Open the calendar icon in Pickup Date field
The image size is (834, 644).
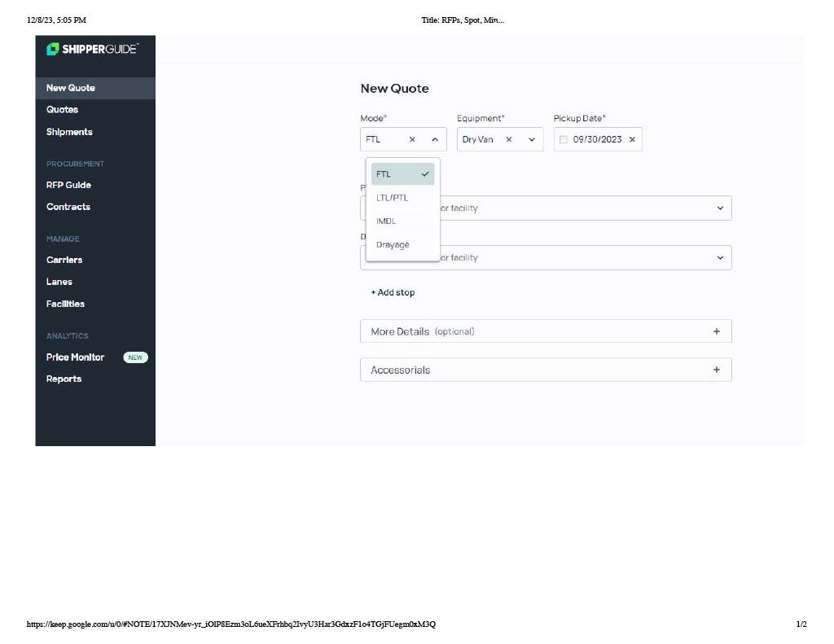coord(564,138)
